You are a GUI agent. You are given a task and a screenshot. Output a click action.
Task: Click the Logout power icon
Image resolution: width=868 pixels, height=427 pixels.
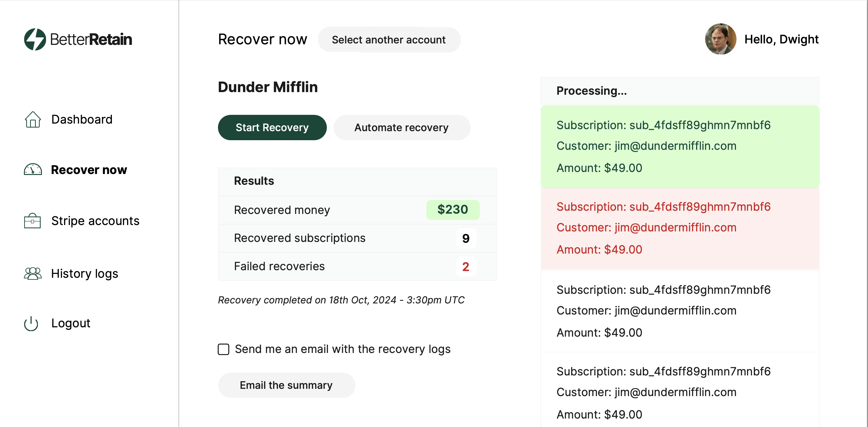(x=31, y=323)
